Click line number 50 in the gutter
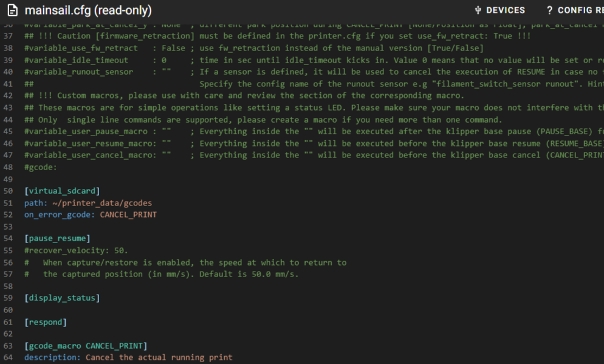Screen dimensions: 604x364 point(8,191)
